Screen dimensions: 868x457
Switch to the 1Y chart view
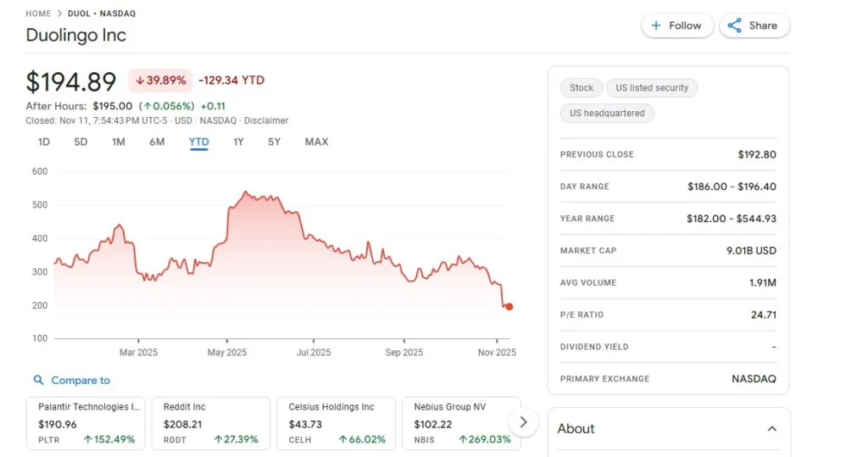coord(238,142)
